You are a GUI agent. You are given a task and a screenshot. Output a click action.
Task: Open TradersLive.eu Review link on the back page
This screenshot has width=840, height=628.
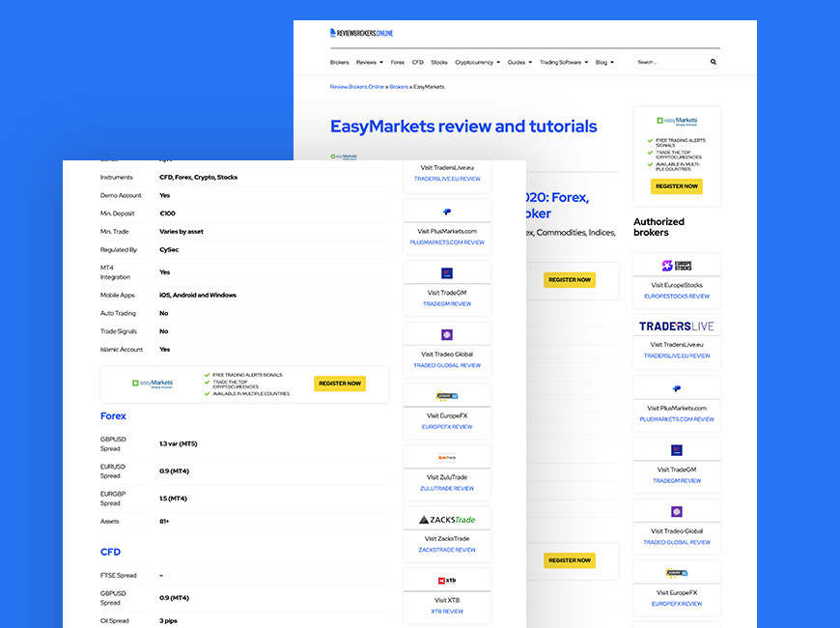(x=677, y=356)
